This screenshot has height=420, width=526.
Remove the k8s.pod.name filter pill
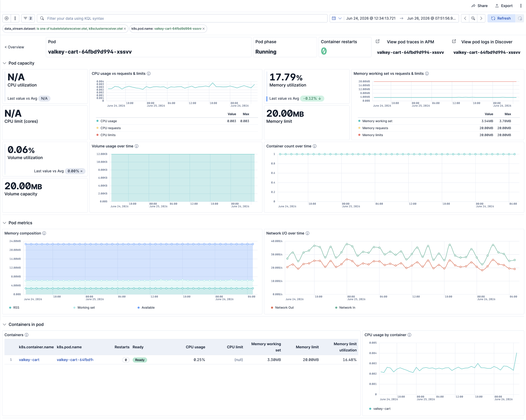(x=204, y=29)
